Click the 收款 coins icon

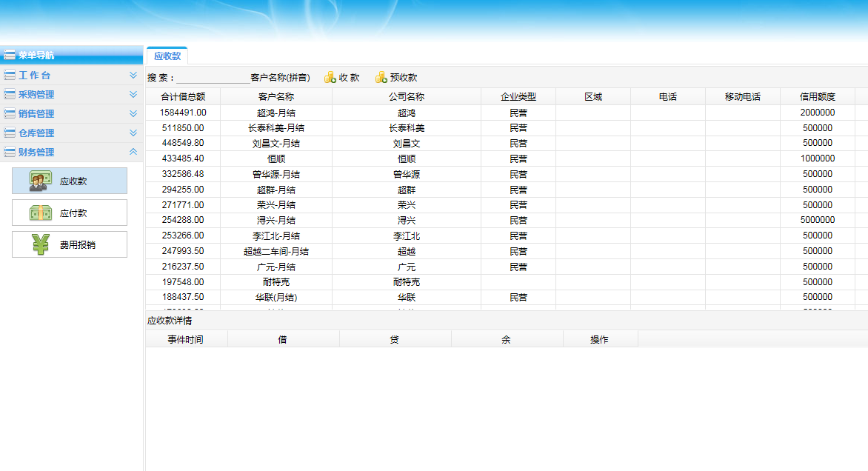pos(330,78)
